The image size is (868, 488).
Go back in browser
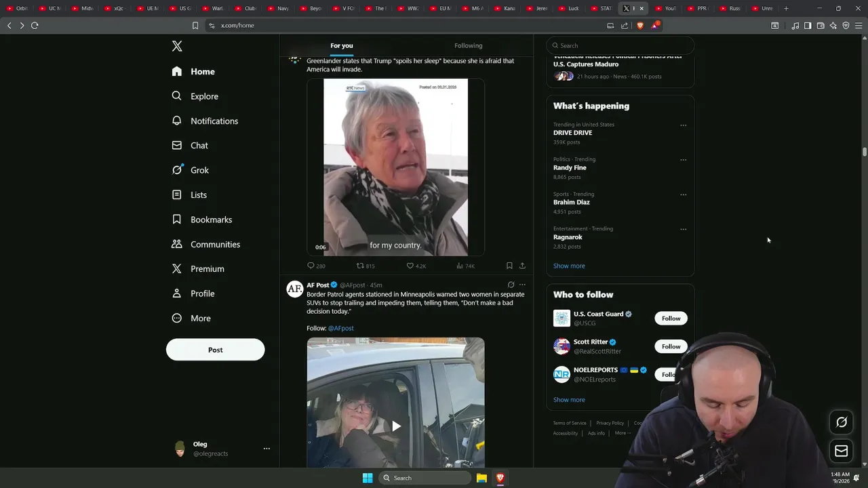(9, 25)
